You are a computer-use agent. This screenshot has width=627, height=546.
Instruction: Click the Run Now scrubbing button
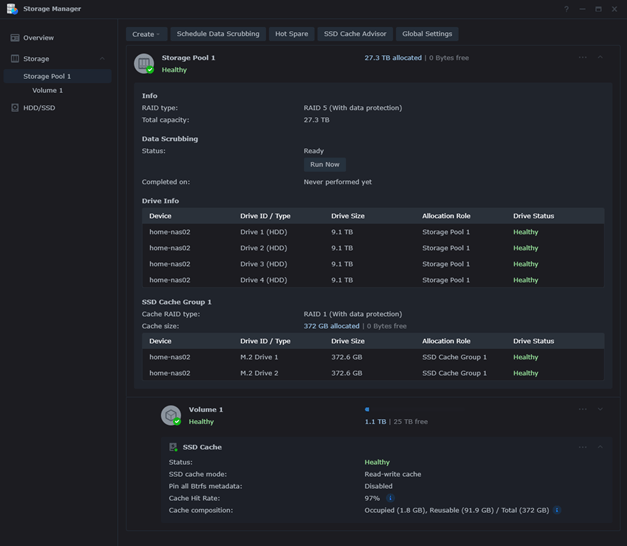(324, 164)
